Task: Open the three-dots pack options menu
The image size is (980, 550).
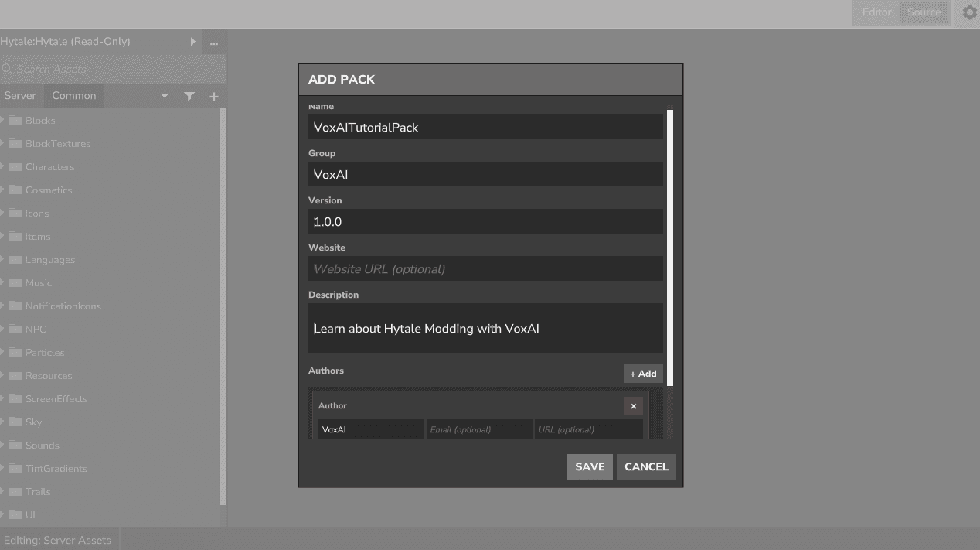Action: pyautogui.click(x=214, y=42)
